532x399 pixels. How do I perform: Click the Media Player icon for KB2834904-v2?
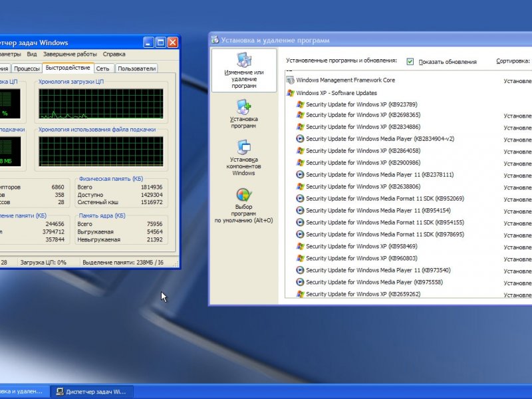point(300,139)
